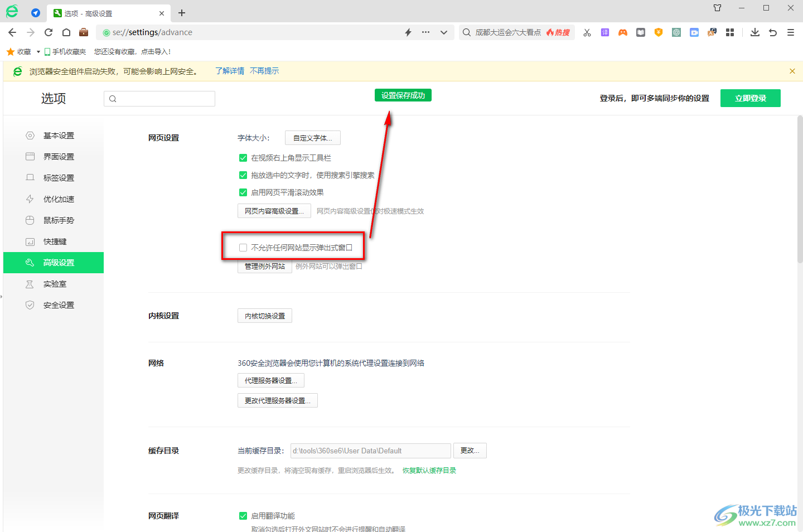Toggle 拖放选中的文字时 search checkbox

243,175
